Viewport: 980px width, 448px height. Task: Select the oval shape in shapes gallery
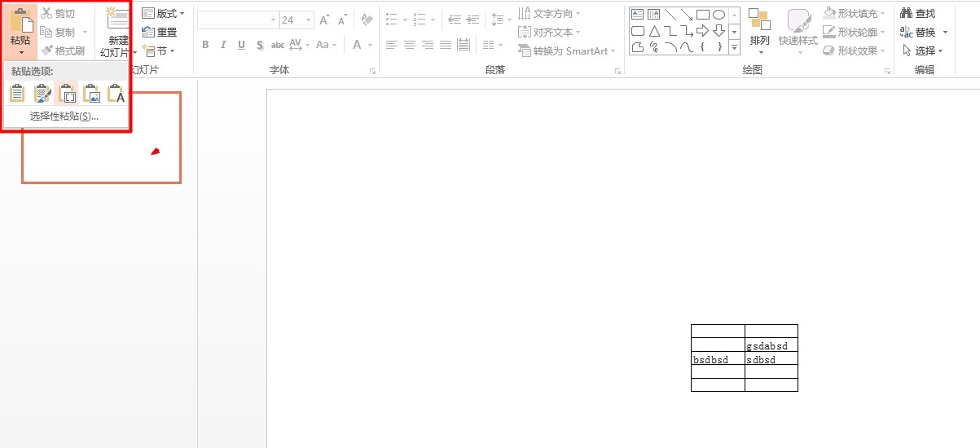pos(719,14)
